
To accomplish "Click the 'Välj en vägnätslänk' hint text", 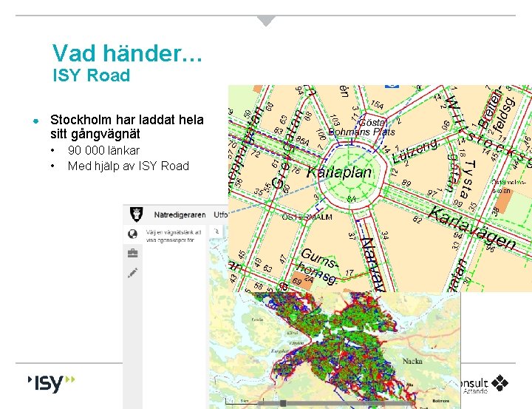I will [174, 236].
